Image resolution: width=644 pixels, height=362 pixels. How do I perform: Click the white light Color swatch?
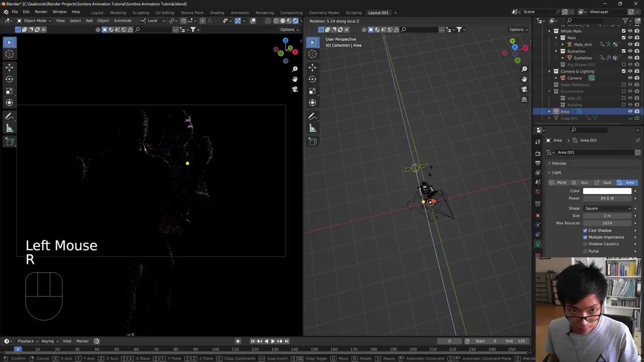[x=607, y=191]
